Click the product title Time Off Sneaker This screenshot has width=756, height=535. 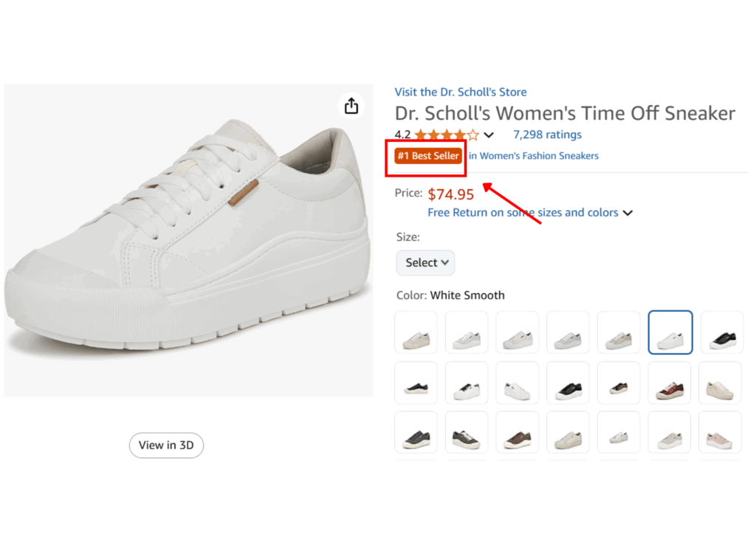click(565, 113)
